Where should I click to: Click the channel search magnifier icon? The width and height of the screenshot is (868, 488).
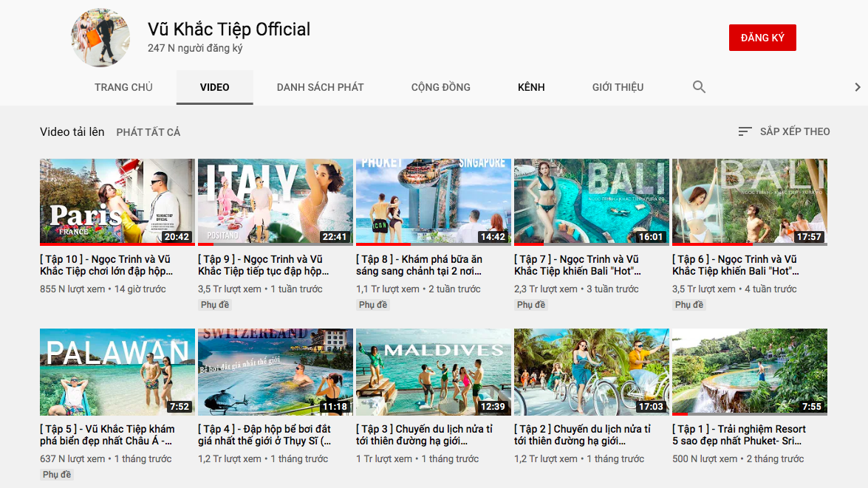[x=699, y=87]
